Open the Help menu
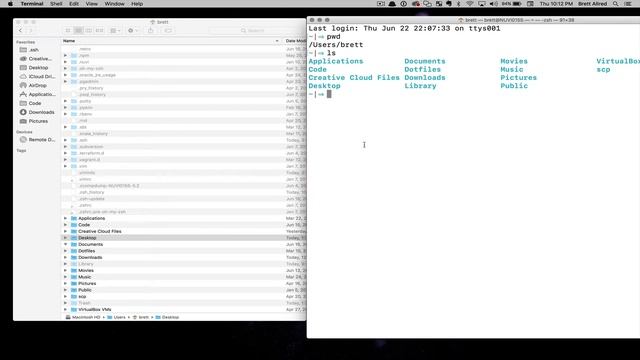 point(137,4)
